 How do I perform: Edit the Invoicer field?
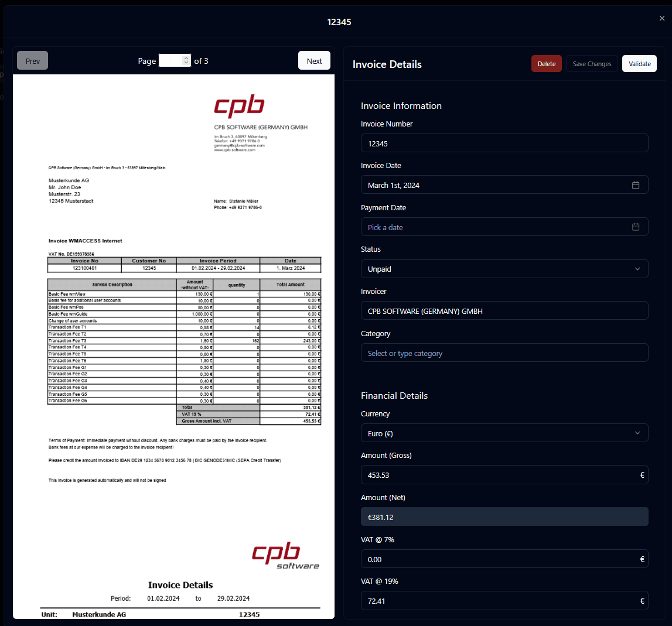504,311
